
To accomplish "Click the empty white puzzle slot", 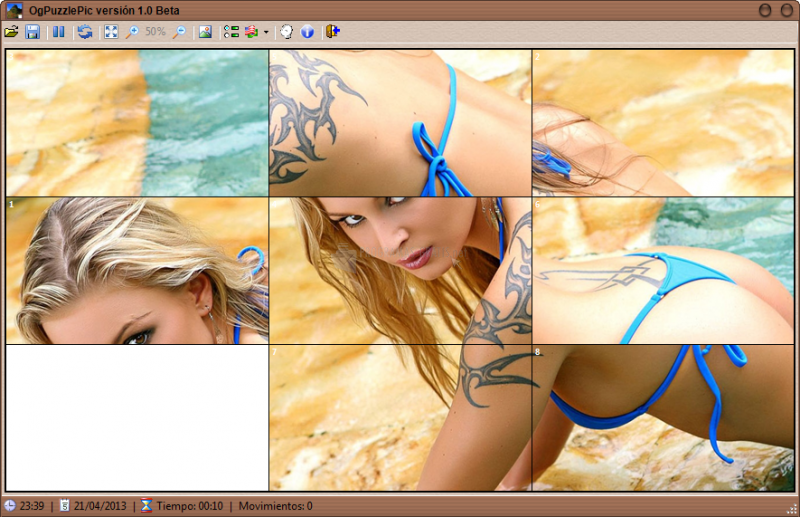I will tap(137, 418).
